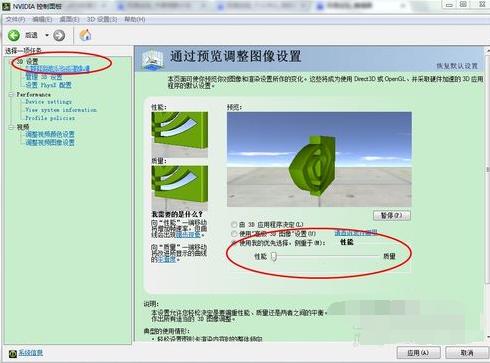Select 管理 3D 设置 in the tree
490x363 pixels.
(x=44, y=77)
